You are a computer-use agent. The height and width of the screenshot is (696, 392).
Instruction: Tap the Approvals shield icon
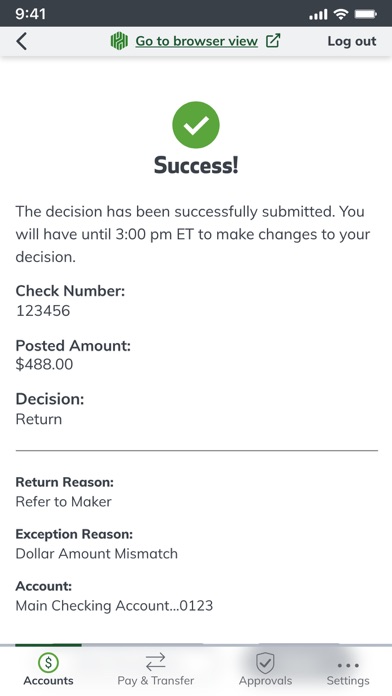coord(265,663)
